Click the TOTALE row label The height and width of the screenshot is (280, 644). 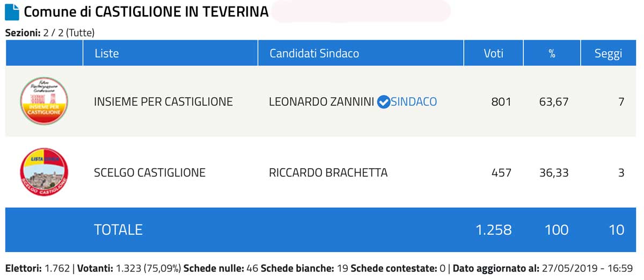pyautogui.click(x=118, y=230)
